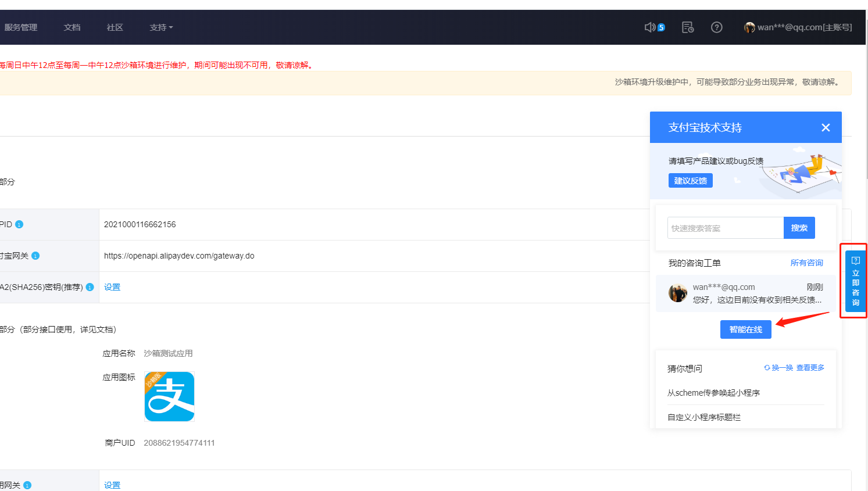Click the user avatar in the consultation ticket
The image size is (868, 491).
click(677, 293)
